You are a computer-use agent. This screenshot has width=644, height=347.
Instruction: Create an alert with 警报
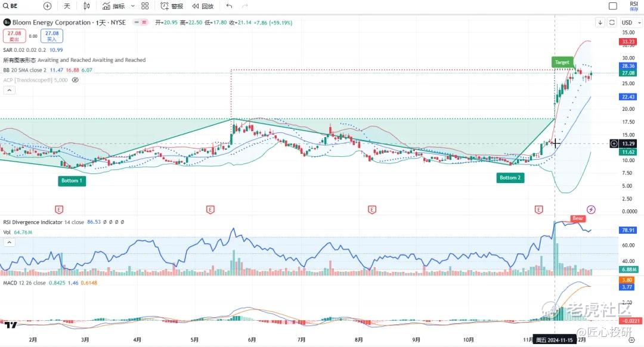coord(172,6)
